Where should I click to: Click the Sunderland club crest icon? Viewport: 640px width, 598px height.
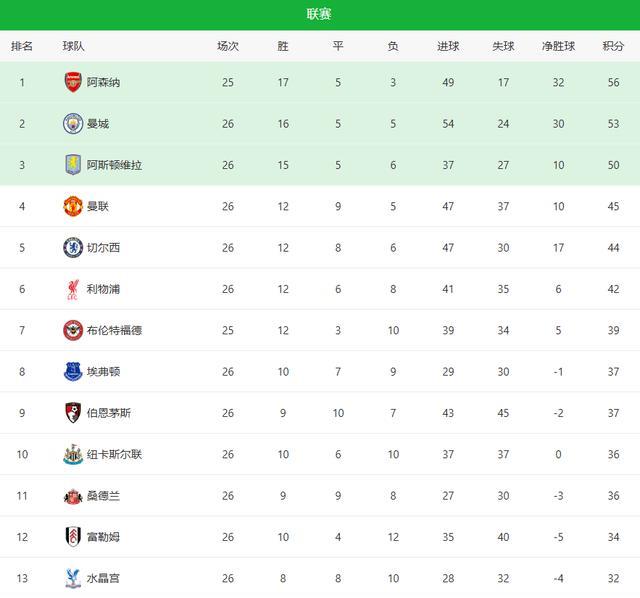pos(72,495)
